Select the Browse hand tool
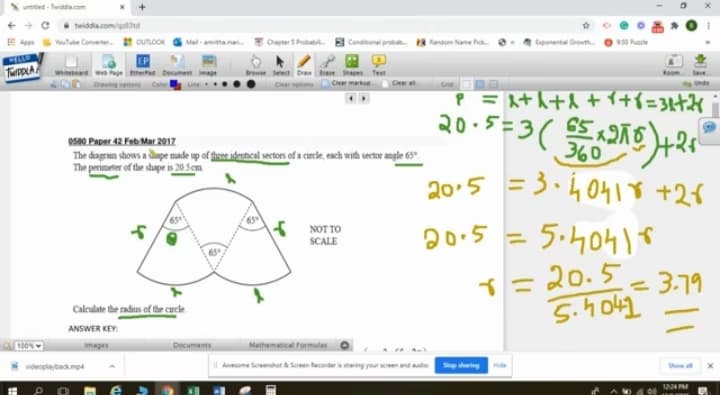The image size is (720, 395). (x=256, y=65)
